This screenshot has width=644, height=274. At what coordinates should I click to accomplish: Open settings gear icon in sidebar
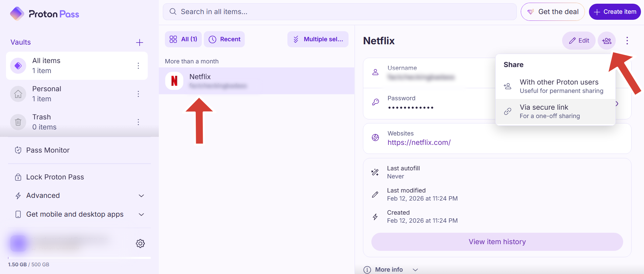tap(140, 243)
